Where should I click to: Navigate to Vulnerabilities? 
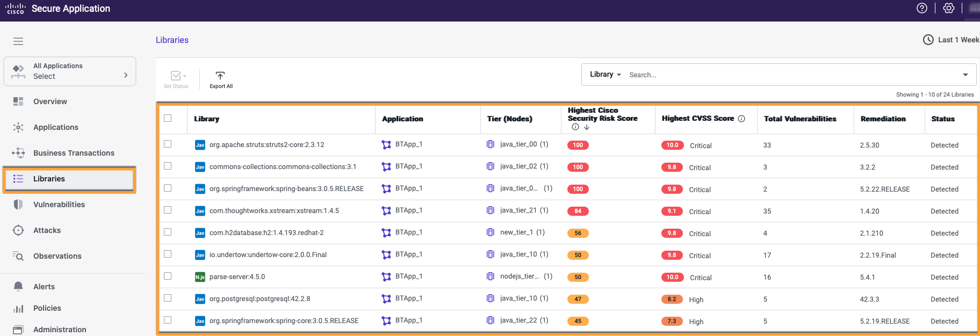point(59,204)
